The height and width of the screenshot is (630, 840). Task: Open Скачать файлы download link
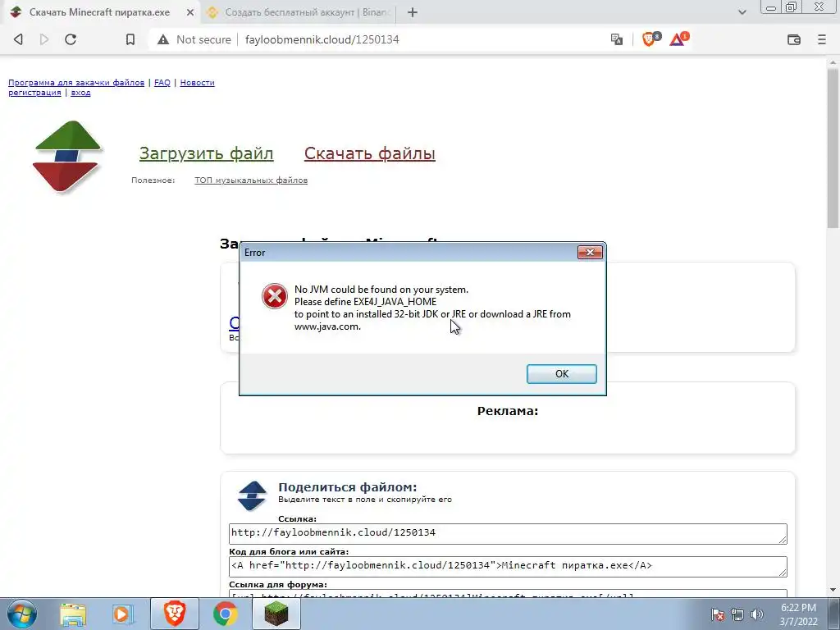click(x=370, y=153)
